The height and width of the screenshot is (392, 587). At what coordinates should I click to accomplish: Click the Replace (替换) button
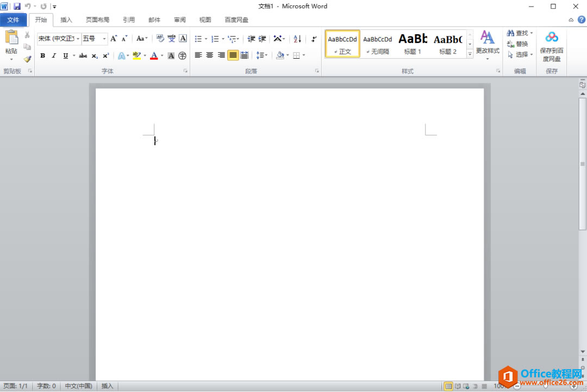(x=517, y=44)
